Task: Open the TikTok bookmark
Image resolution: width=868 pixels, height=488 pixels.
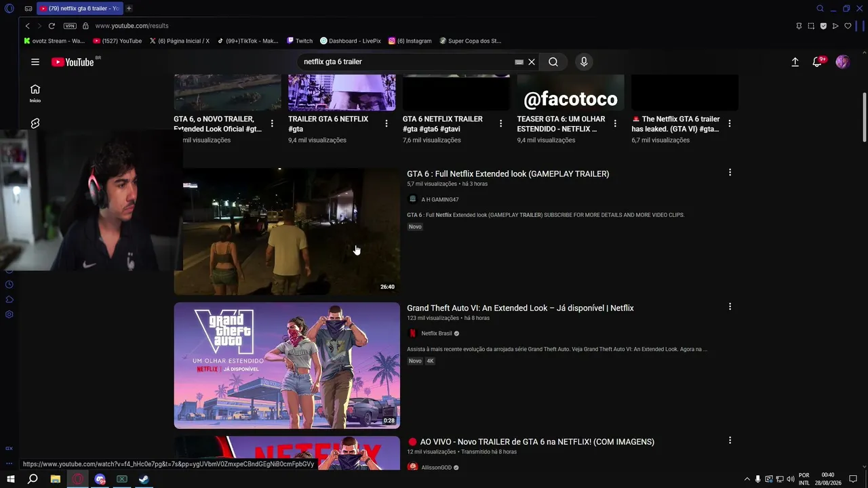Action: click(248, 41)
